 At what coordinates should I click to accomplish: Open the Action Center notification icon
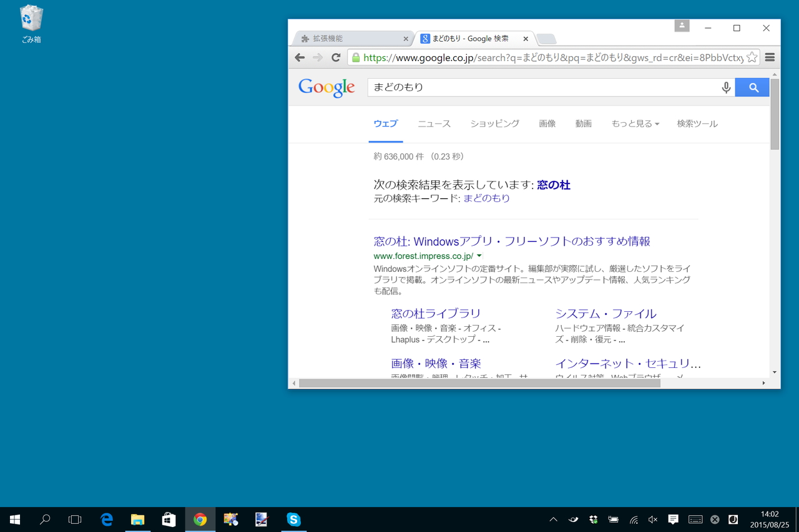[x=672, y=519]
